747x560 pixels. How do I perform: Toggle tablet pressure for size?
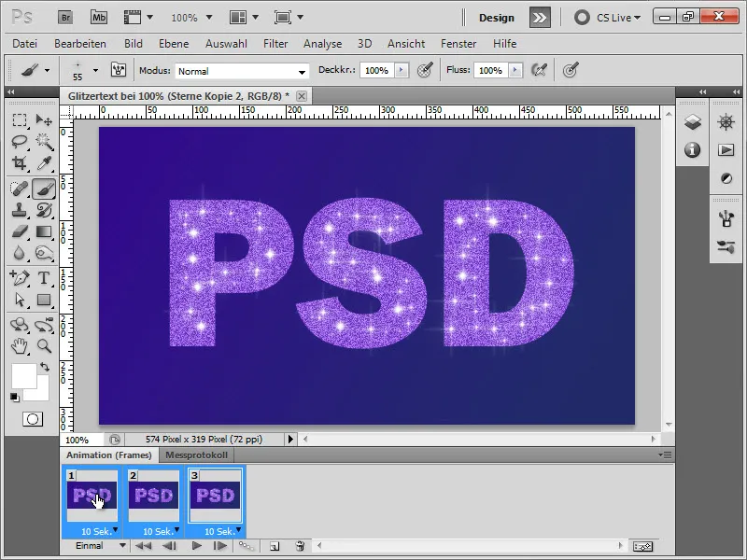click(571, 70)
